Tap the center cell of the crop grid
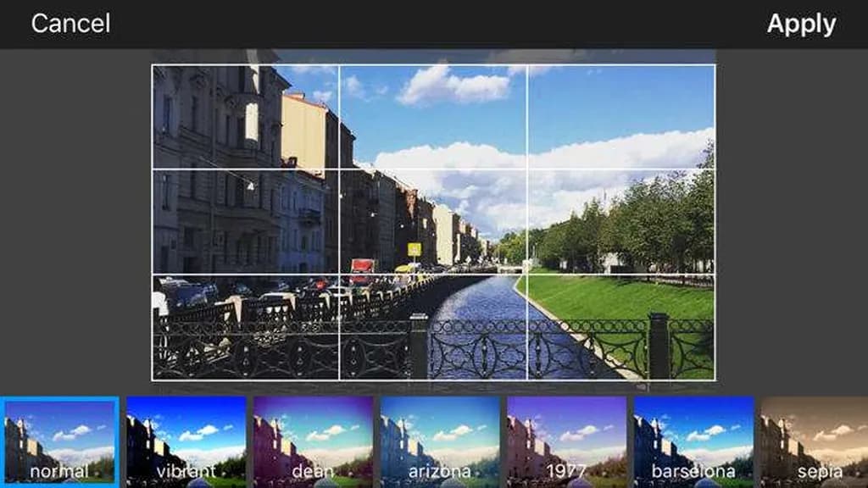 [433, 222]
